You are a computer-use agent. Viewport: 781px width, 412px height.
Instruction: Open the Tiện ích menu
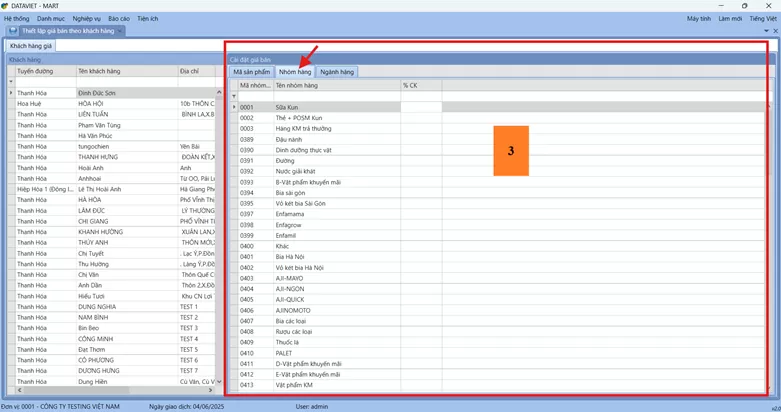[x=147, y=18]
